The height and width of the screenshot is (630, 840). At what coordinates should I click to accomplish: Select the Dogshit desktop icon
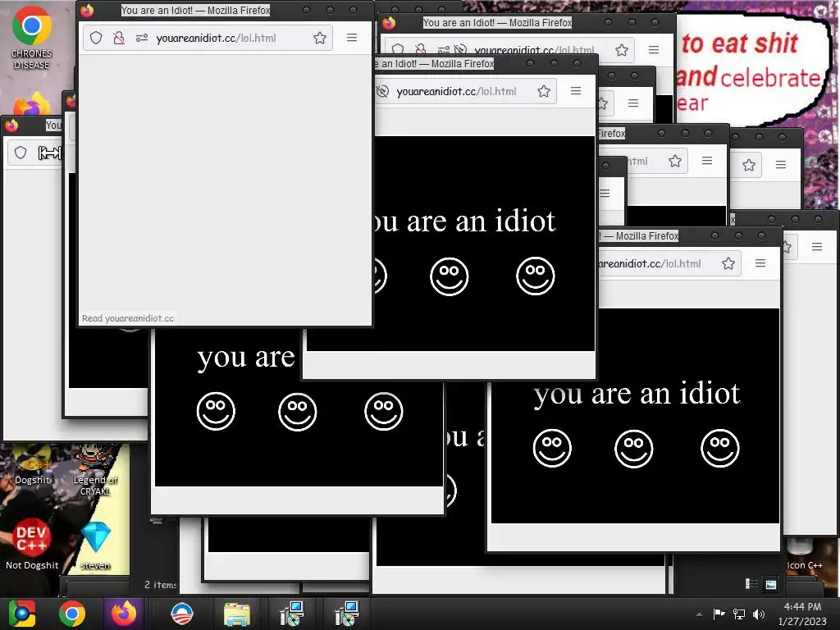(x=32, y=465)
